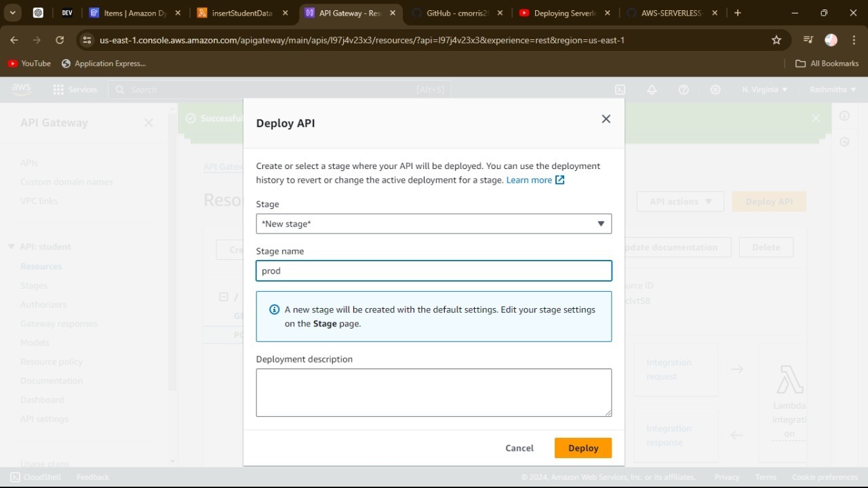Click the AWS search box

click(279, 90)
